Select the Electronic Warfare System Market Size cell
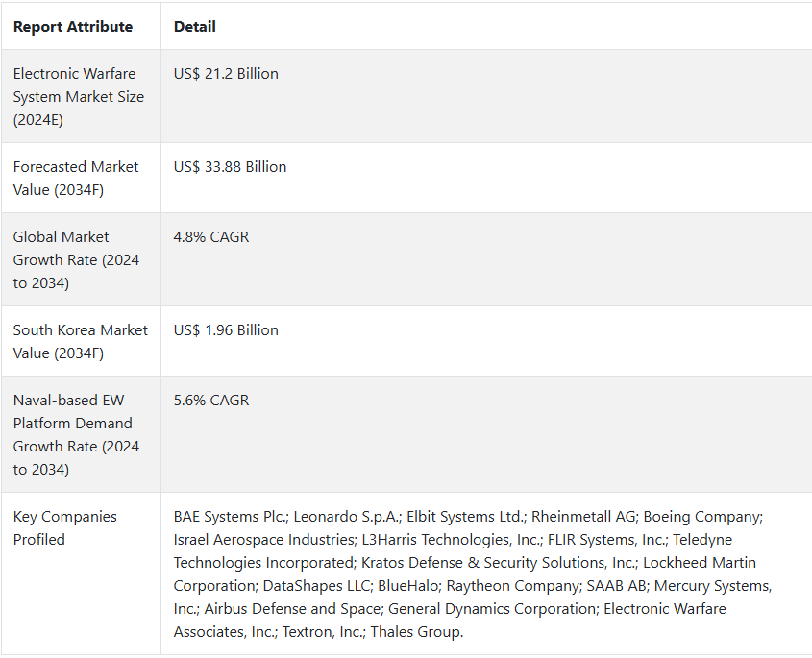This screenshot has height=658, width=812. [x=79, y=96]
